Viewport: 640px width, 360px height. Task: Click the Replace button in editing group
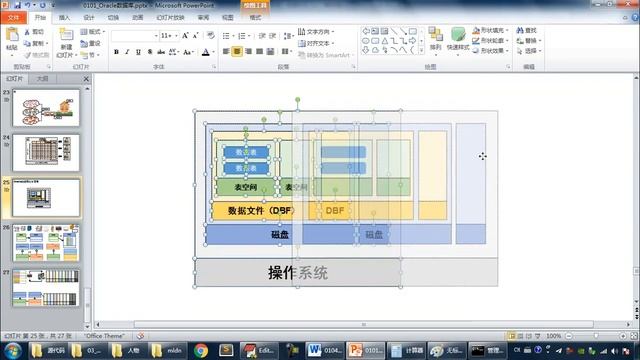[x=529, y=40]
